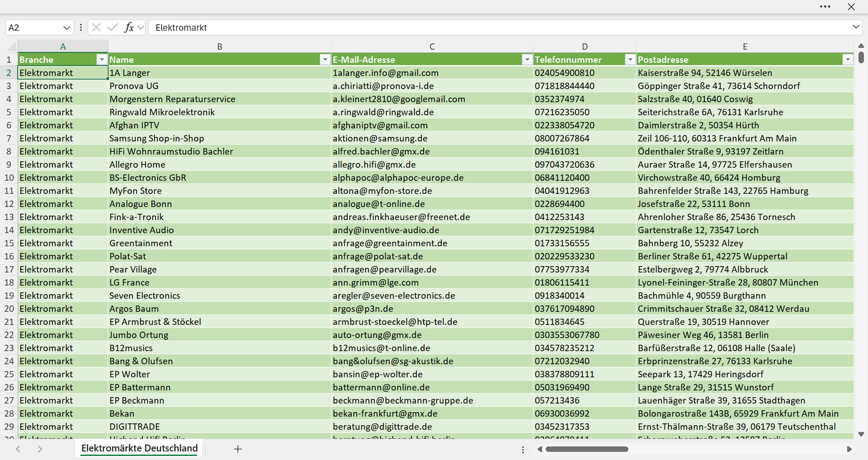This screenshot has width=868, height=460.
Task: Select phone number '08007267864'
Action: point(584,138)
